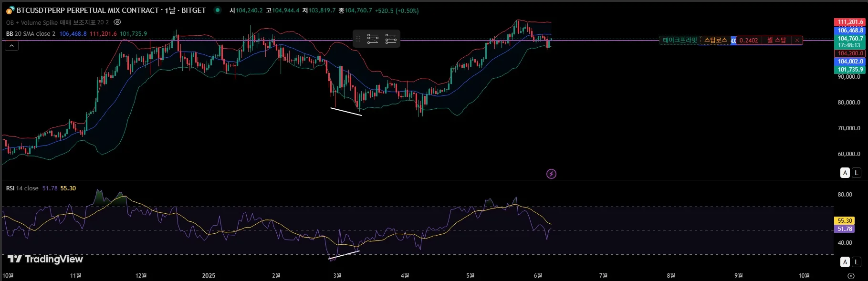Toggle log scale L on RSI pane
Viewport: 868px width, 281px height.
(857, 261)
